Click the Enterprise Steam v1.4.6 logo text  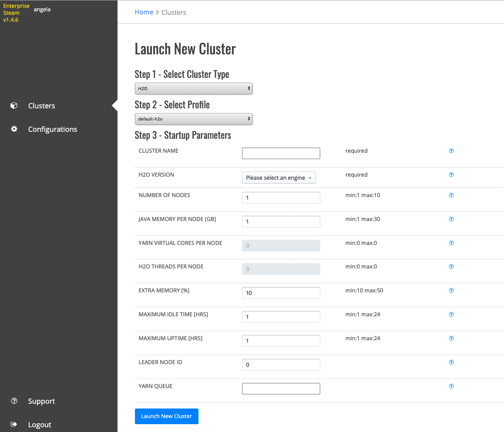click(16, 13)
